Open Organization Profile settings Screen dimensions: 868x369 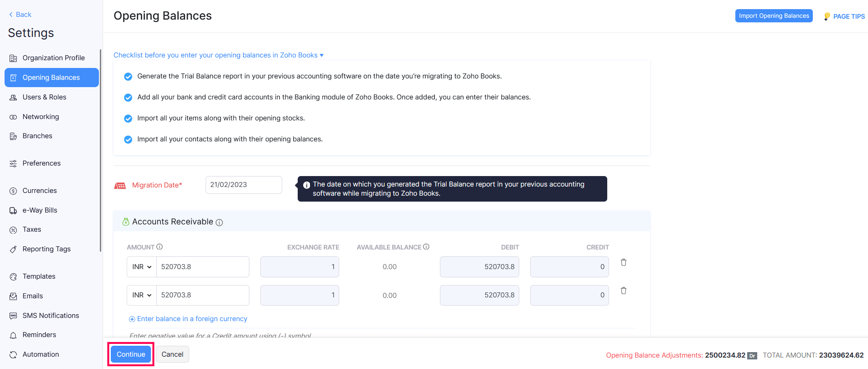[x=53, y=57]
